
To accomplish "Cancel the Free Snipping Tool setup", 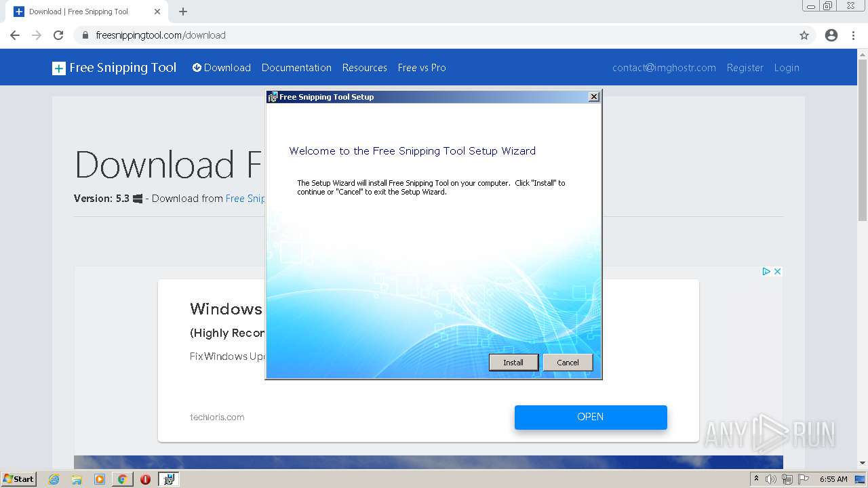I will pos(568,363).
